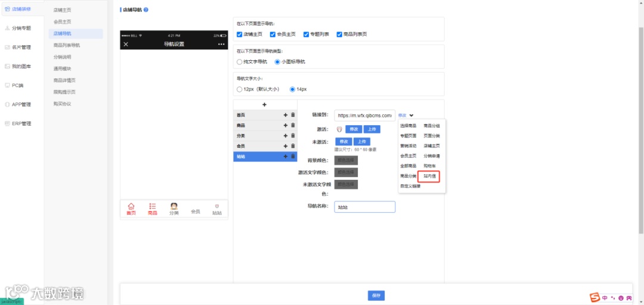
Task: Choose 选择商品 from link dropdown
Action: [x=408, y=126]
